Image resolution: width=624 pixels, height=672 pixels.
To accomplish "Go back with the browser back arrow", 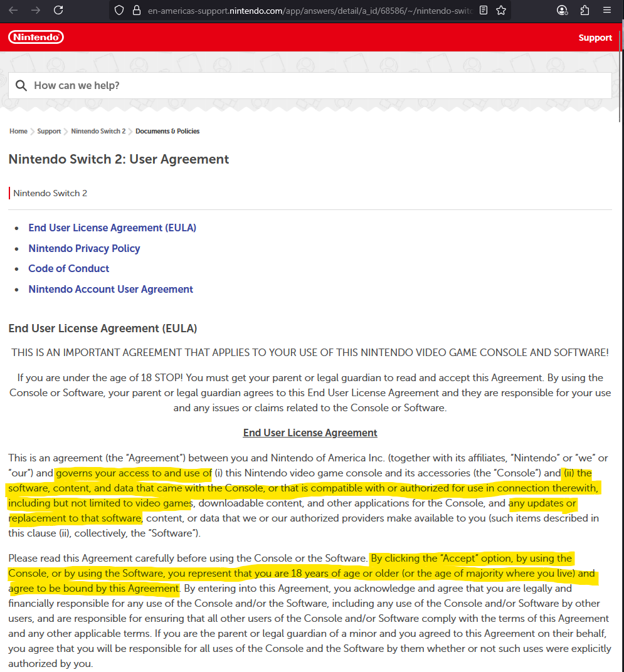I will click(13, 10).
